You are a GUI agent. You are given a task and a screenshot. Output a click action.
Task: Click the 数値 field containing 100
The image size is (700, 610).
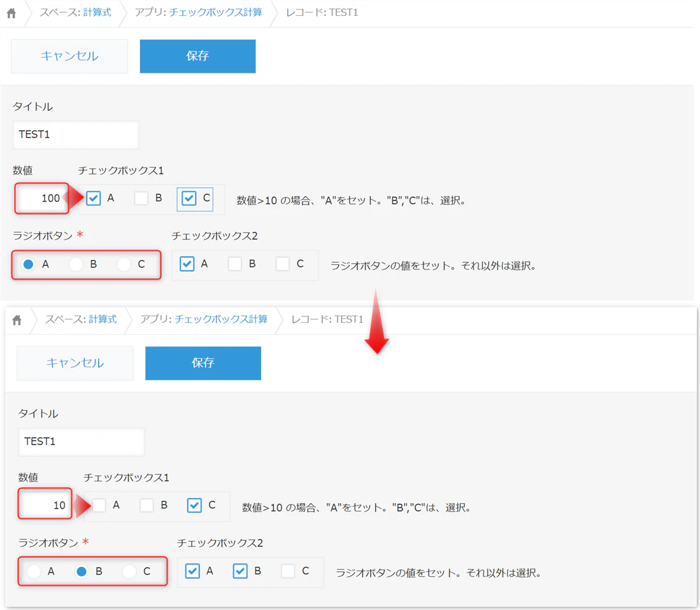(41, 199)
